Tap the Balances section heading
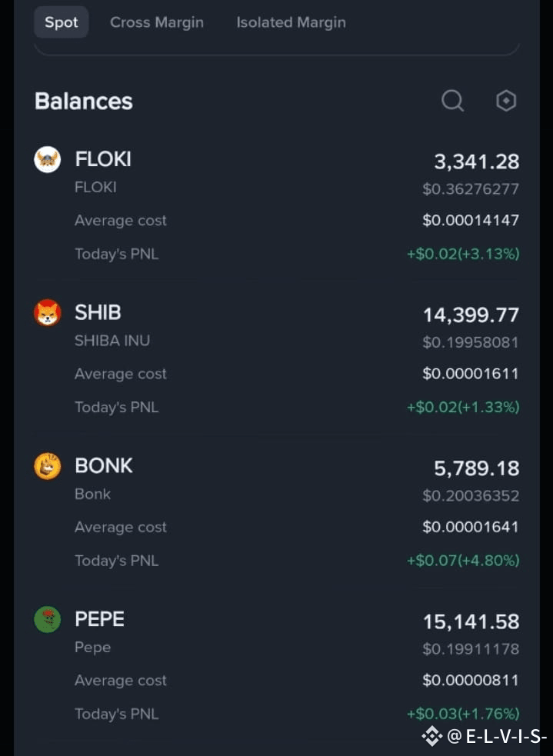This screenshot has height=756, width=553. 83,102
